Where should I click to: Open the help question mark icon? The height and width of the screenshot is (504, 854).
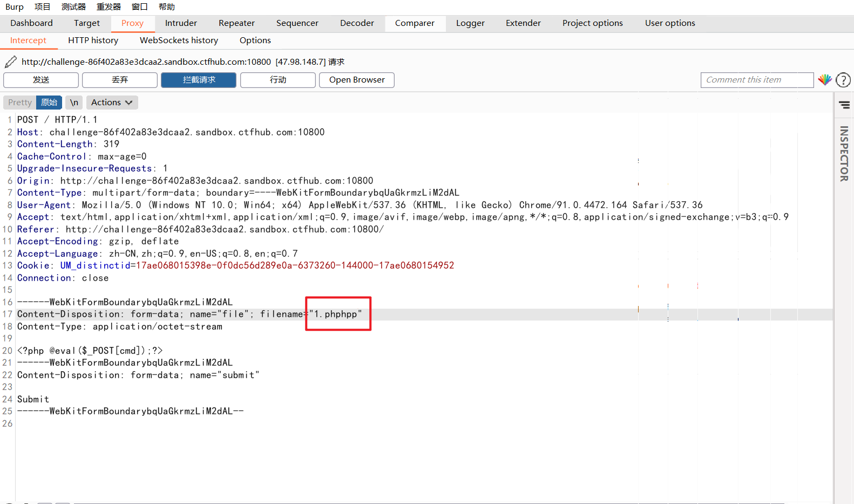(x=843, y=80)
